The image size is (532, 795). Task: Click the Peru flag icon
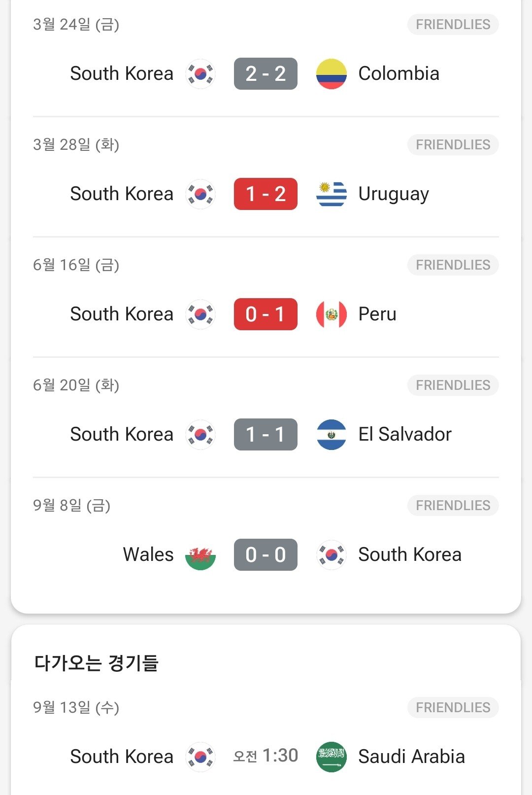pyautogui.click(x=331, y=314)
